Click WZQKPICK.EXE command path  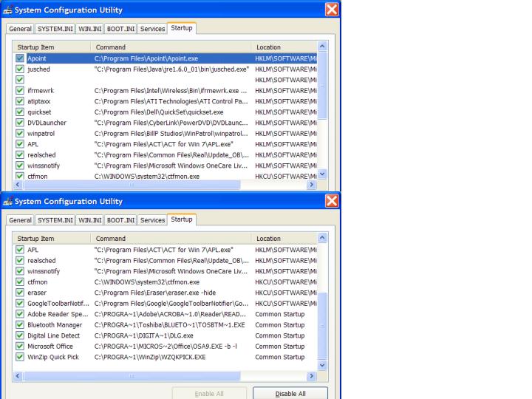point(150,357)
